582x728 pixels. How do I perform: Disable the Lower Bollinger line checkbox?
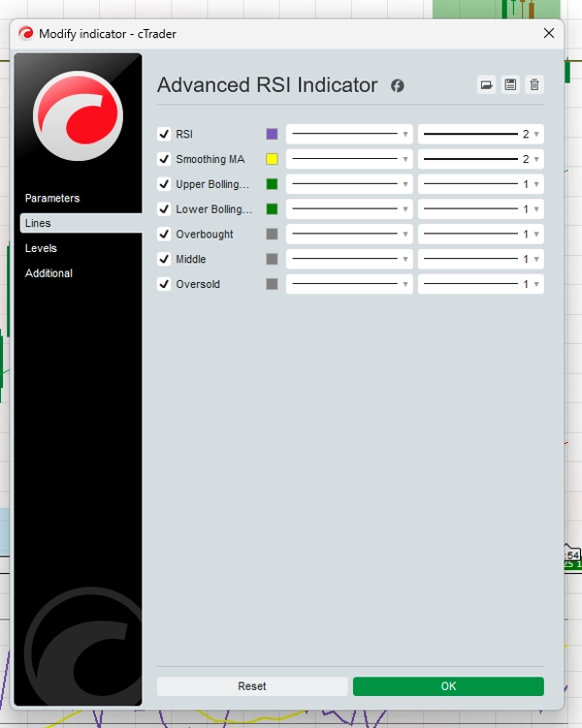coord(164,209)
